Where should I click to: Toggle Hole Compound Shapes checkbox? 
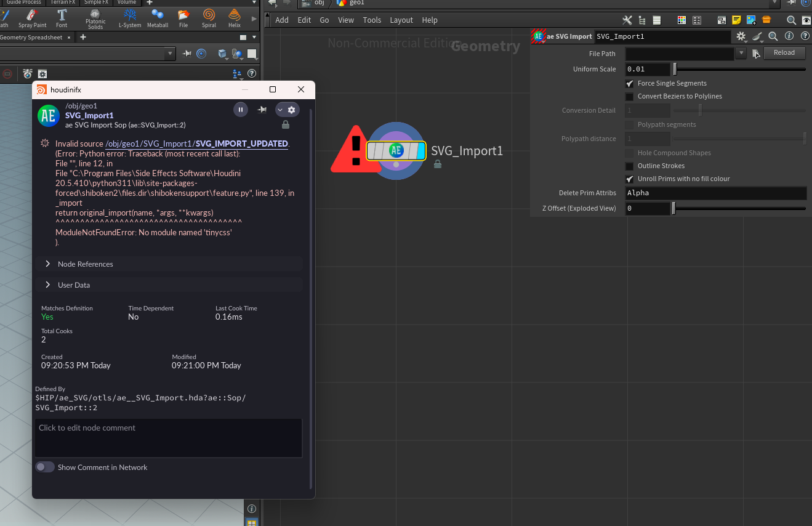[x=630, y=153]
